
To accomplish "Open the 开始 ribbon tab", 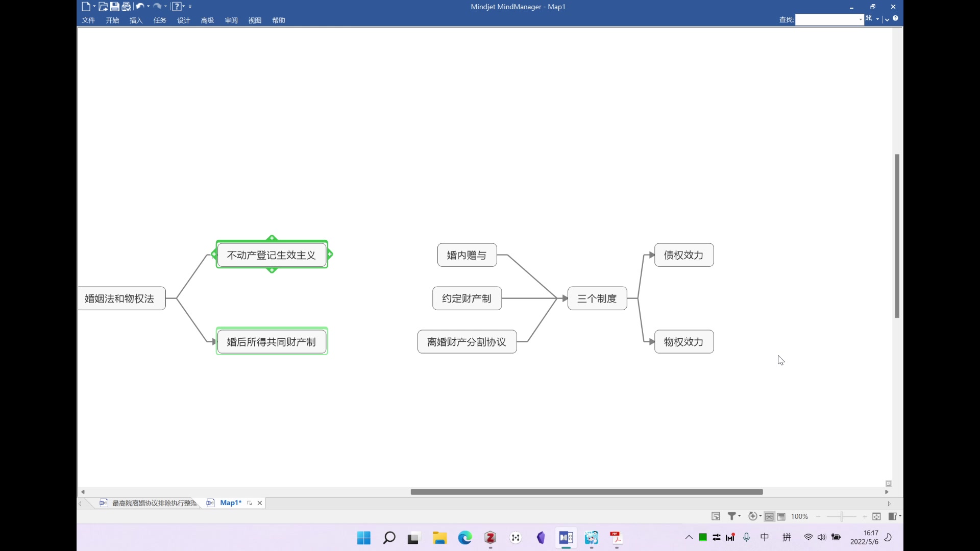I will pos(112,20).
